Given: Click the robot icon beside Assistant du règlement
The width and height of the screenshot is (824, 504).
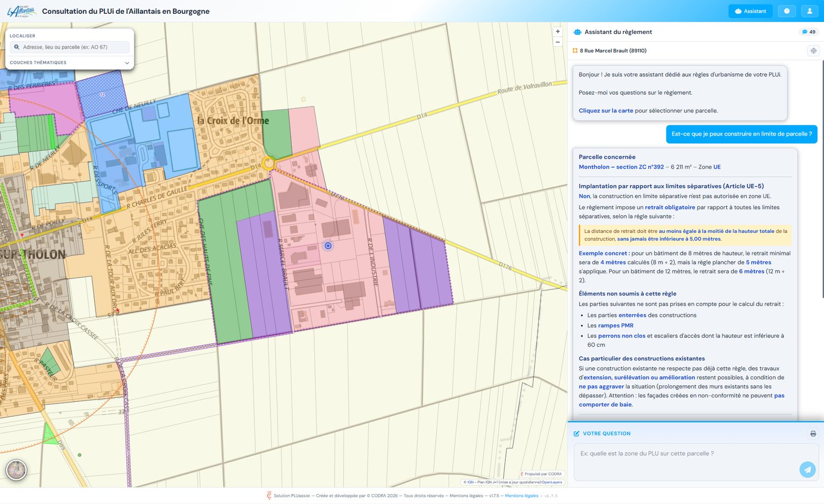Looking at the screenshot, I should click(577, 32).
